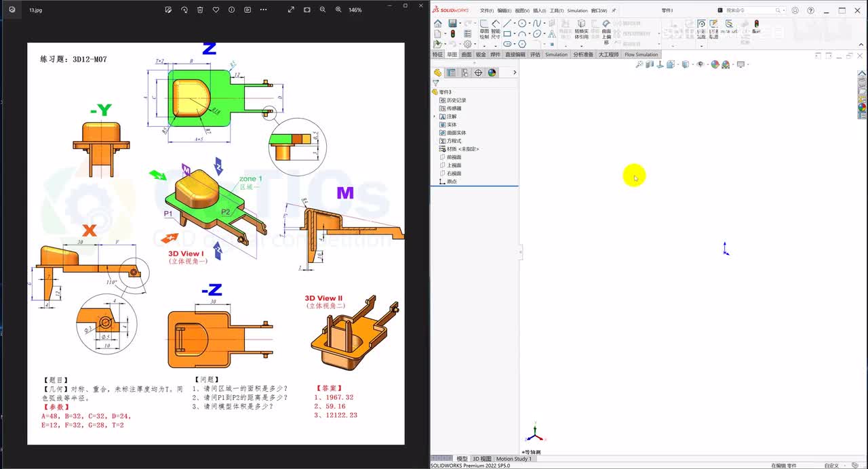Switch to the Flow Simulation tab
This screenshot has width=868, height=469.
click(642, 54)
